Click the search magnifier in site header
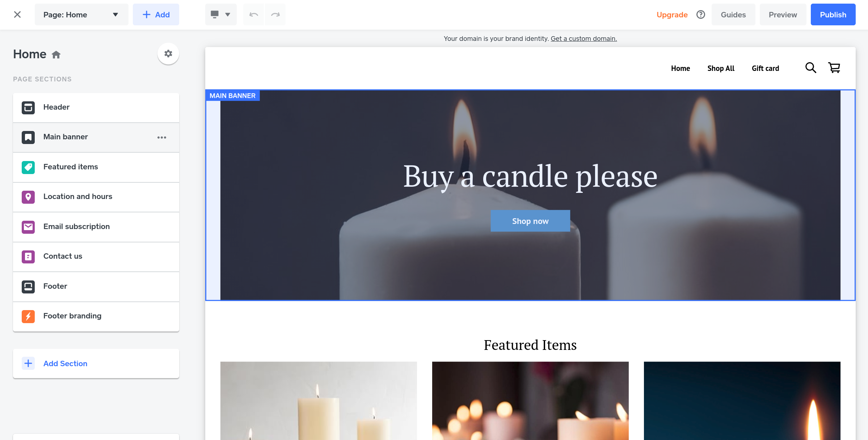Image resolution: width=868 pixels, height=440 pixels. click(810, 68)
